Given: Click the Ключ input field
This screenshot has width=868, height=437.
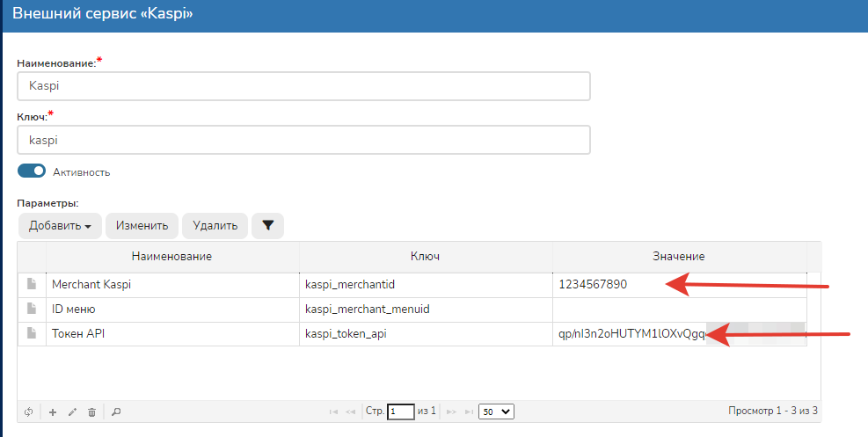Looking at the screenshot, I should (303, 140).
